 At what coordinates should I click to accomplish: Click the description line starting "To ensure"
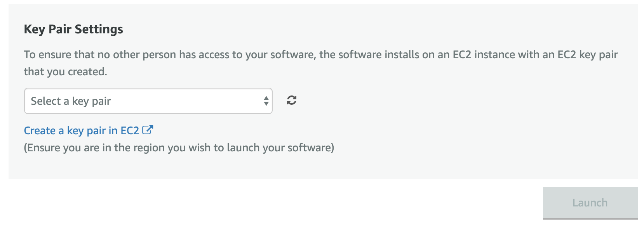coord(320,55)
